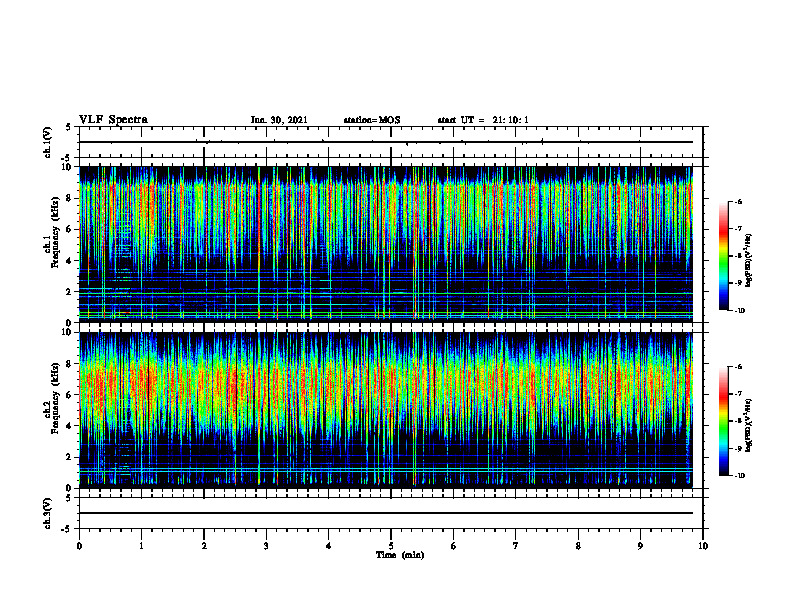Click ch.2 frequency axis tick '6'
Viewport: 792px width, 612px height.
[70, 395]
